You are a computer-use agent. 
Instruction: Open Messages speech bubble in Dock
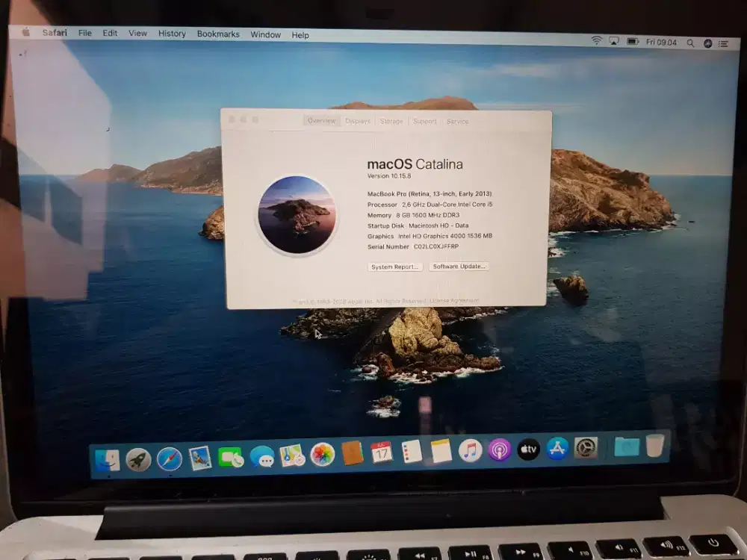pyautogui.click(x=262, y=457)
